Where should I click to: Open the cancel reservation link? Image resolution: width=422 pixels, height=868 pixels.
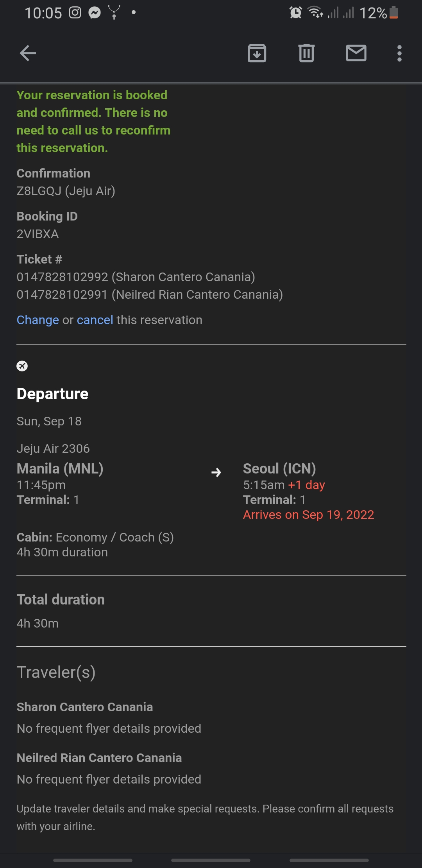pos(95,320)
